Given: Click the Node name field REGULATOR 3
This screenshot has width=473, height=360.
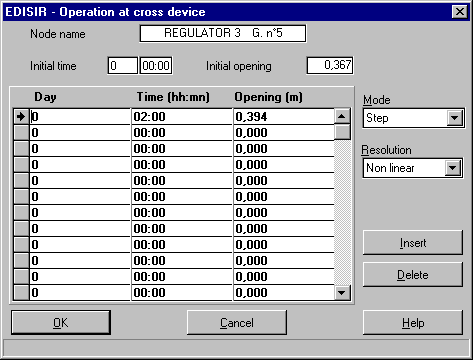Looking at the screenshot, I should pyautogui.click(x=223, y=33).
